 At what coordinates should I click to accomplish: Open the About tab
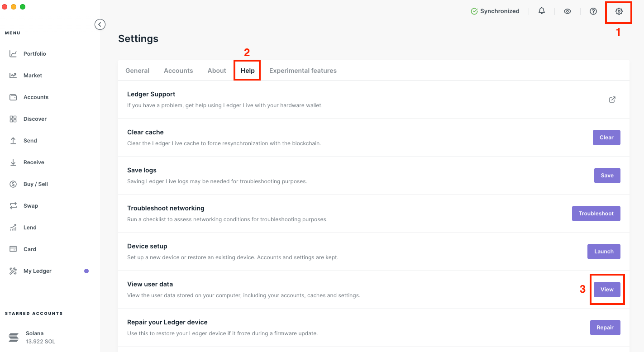(x=217, y=71)
